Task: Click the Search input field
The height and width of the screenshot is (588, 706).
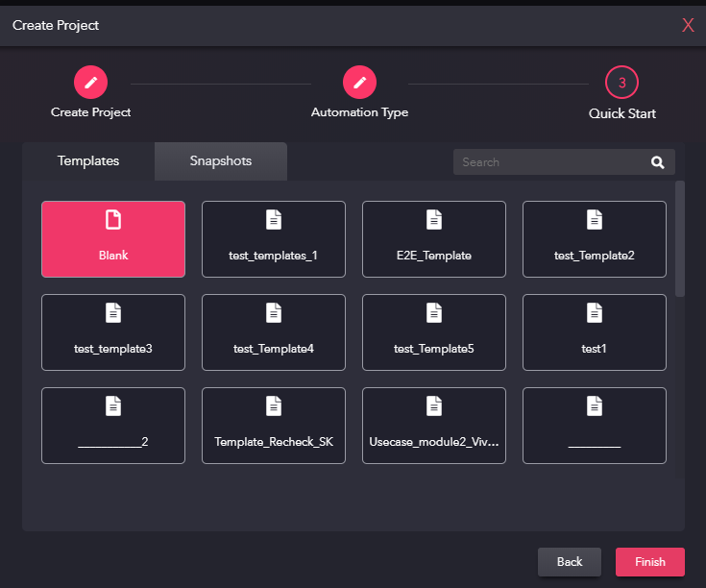Action: click(x=564, y=162)
